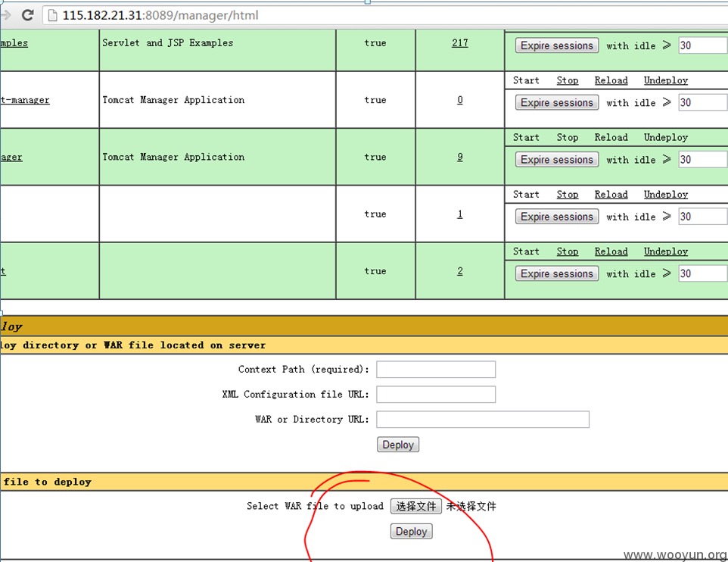Edit idle minutes in the 1-session row
The image size is (728, 562).
(x=703, y=217)
